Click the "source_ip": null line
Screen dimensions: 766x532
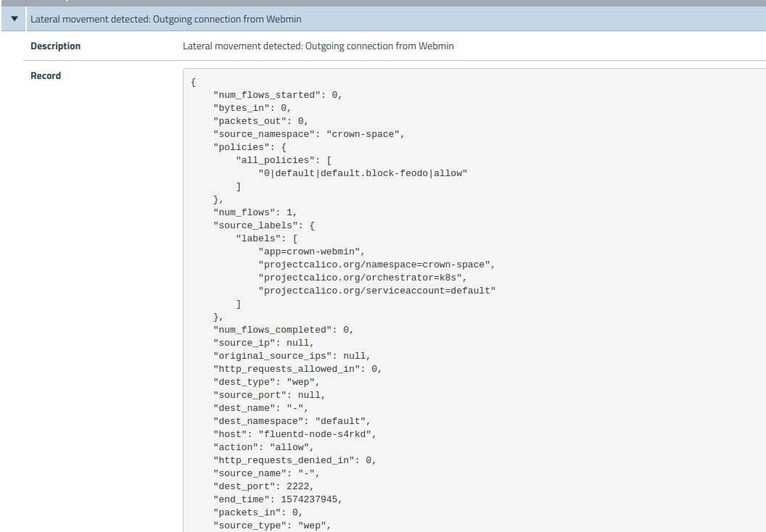point(263,343)
